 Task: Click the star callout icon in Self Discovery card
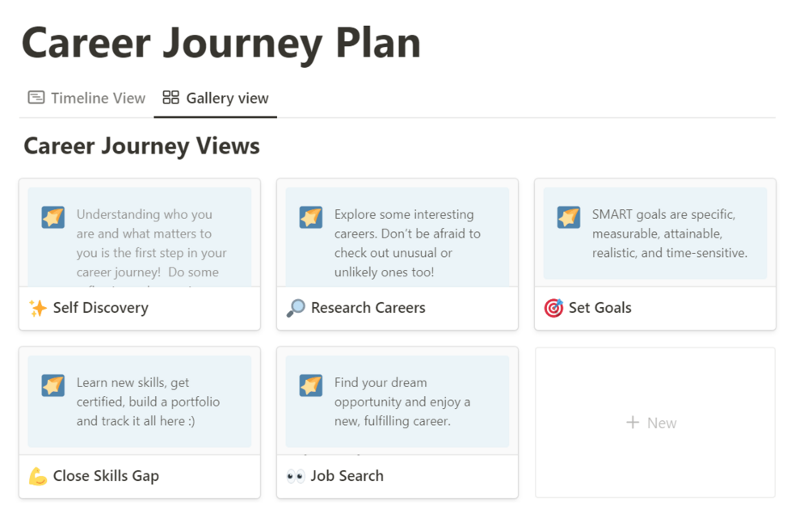click(53, 217)
